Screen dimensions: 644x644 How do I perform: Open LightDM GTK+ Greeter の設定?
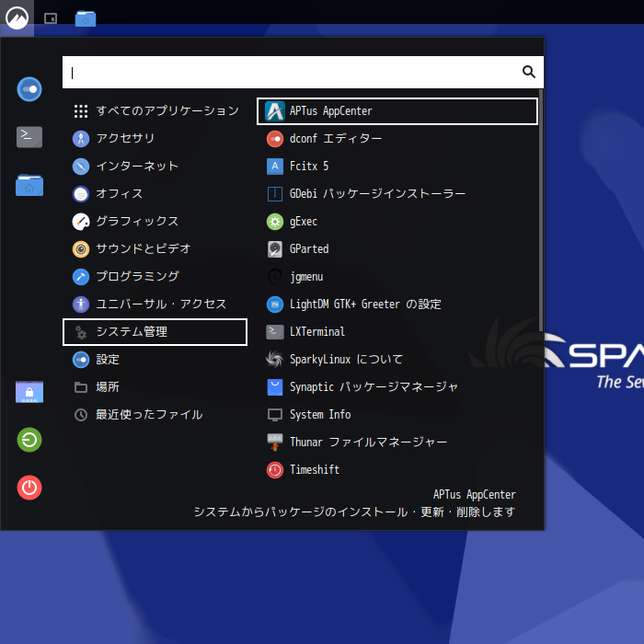(397, 304)
